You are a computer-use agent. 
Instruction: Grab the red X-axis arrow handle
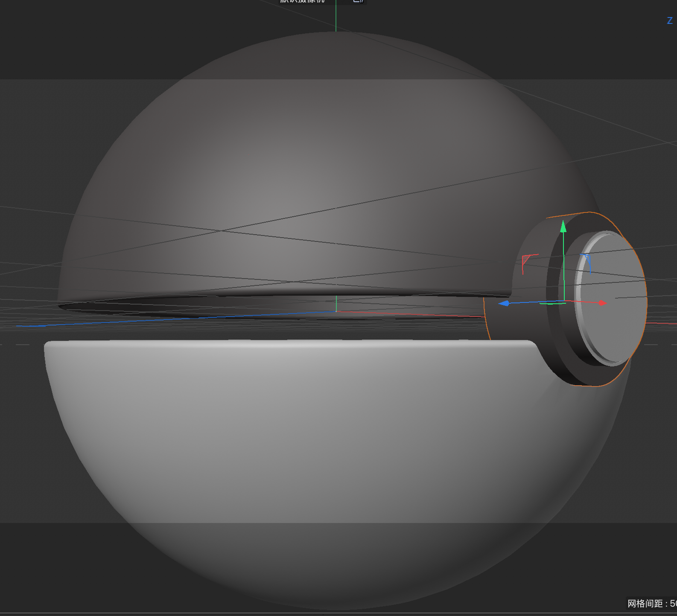(x=602, y=303)
